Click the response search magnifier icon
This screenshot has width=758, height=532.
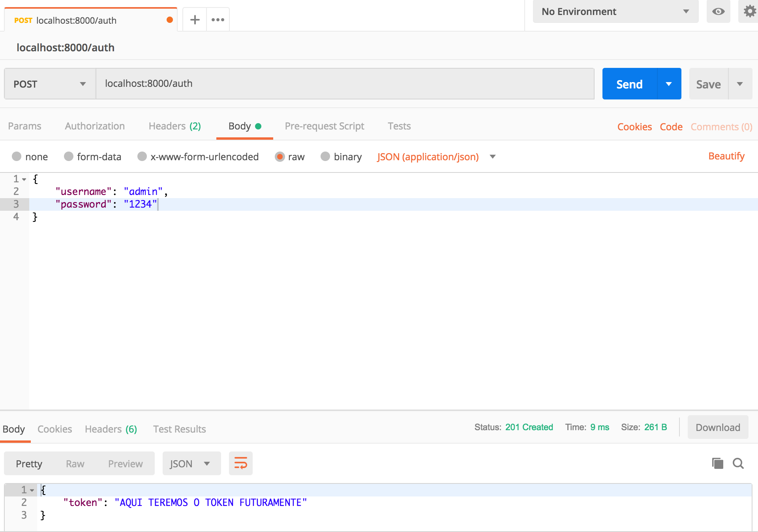[738, 463]
